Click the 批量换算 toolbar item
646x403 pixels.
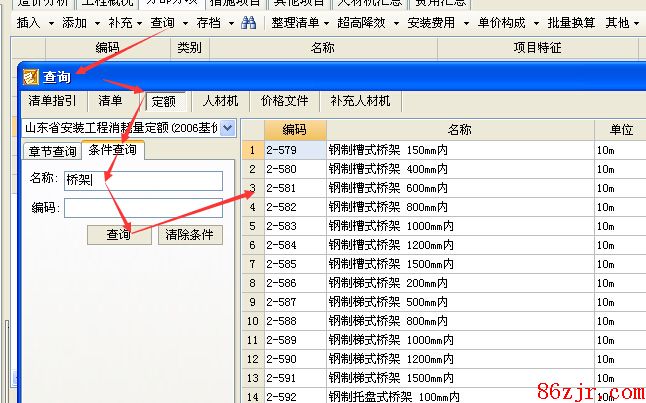pyautogui.click(x=570, y=23)
